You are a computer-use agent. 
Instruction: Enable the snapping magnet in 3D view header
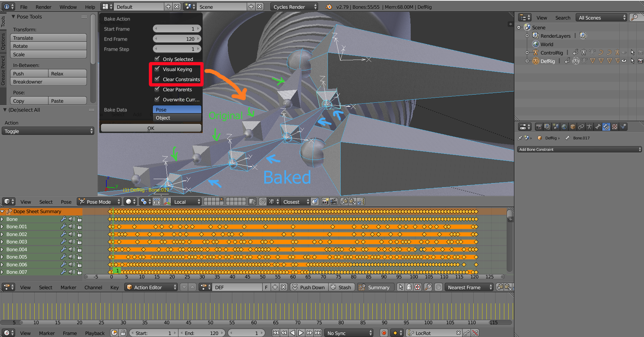(x=262, y=201)
